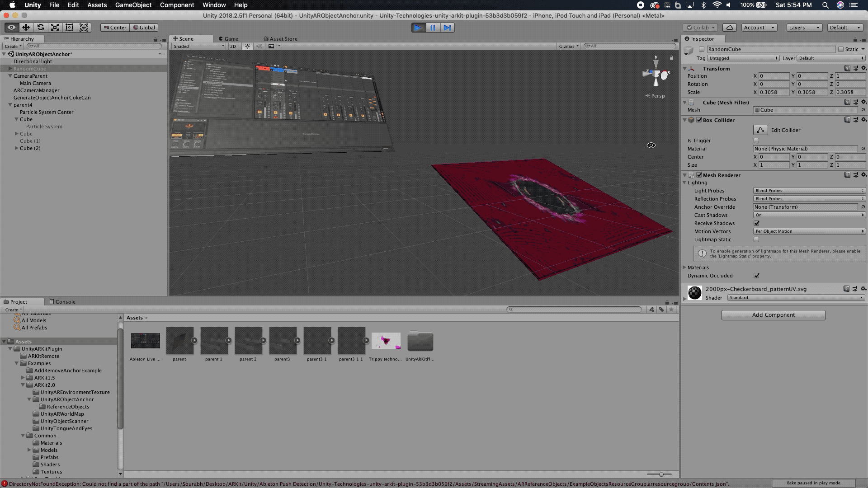Viewport: 868px width, 488px height.
Task: Open Cast Shadows dropdown
Action: 809,215
